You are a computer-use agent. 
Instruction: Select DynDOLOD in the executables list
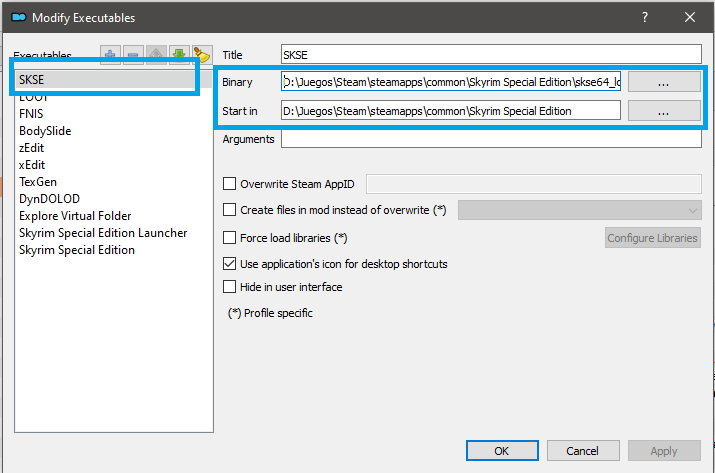(114, 199)
